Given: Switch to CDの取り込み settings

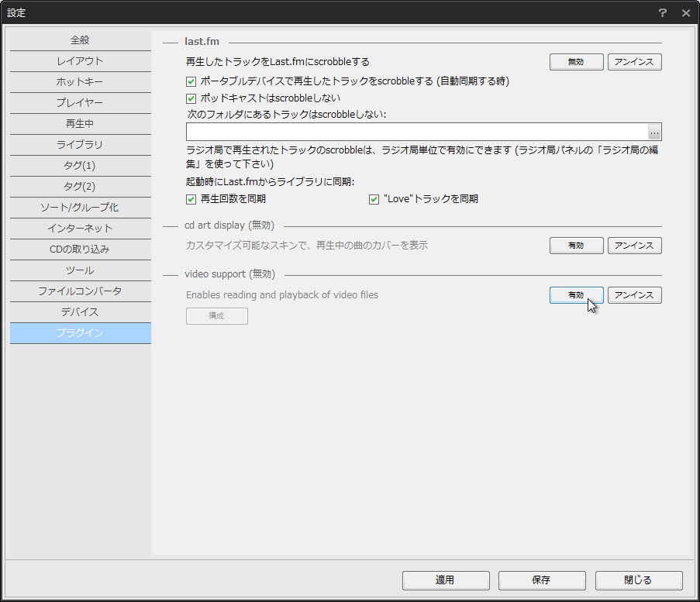Looking at the screenshot, I should pos(80,249).
